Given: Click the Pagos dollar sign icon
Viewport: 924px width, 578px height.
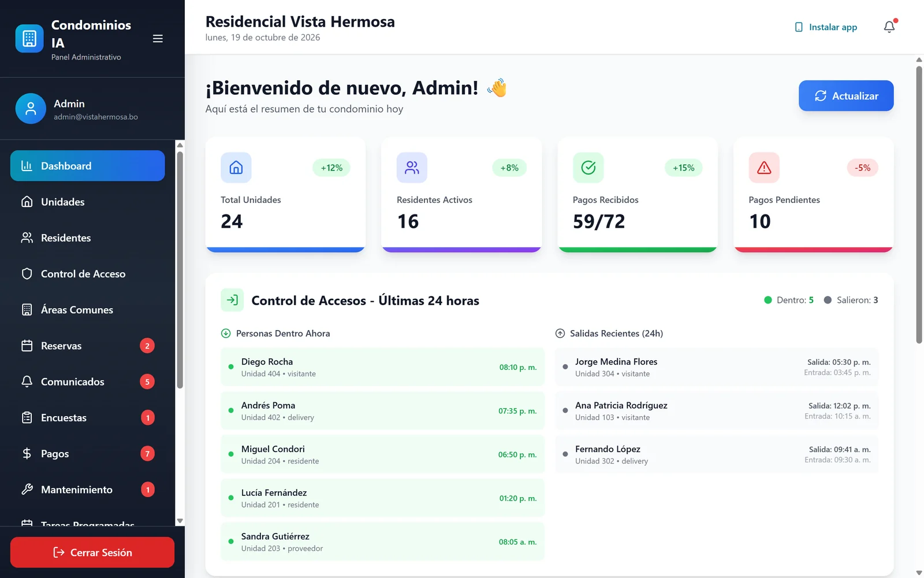Looking at the screenshot, I should click(27, 454).
